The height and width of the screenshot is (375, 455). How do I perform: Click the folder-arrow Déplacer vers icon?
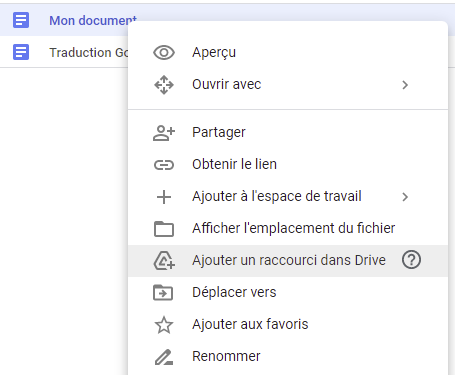click(163, 292)
